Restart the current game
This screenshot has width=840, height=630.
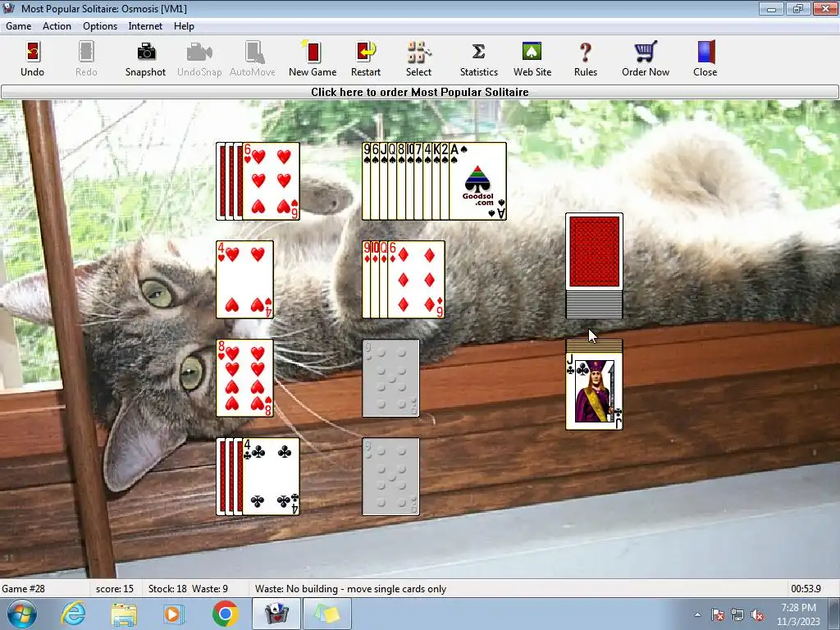(x=366, y=59)
